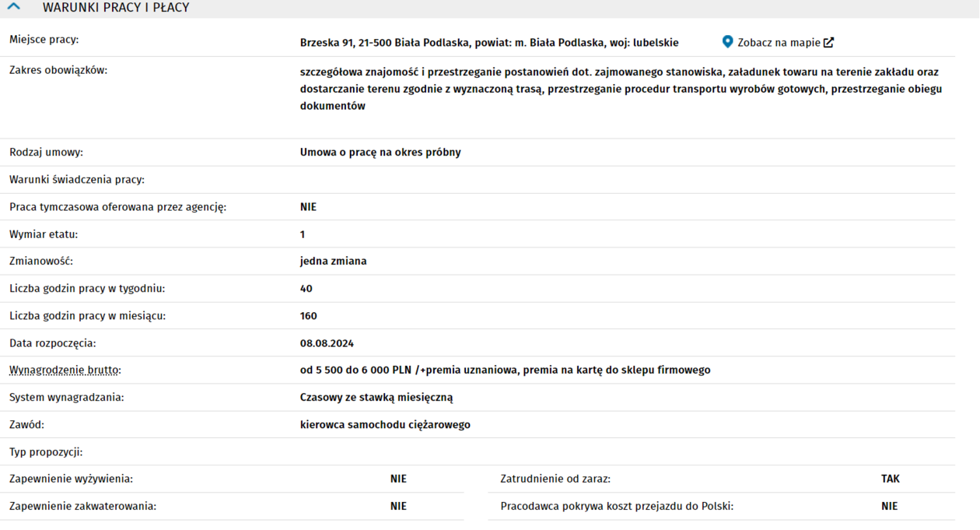Click the workplace address Brzeska 91 text
980x530 pixels.
pyautogui.click(x=488, y=43)
